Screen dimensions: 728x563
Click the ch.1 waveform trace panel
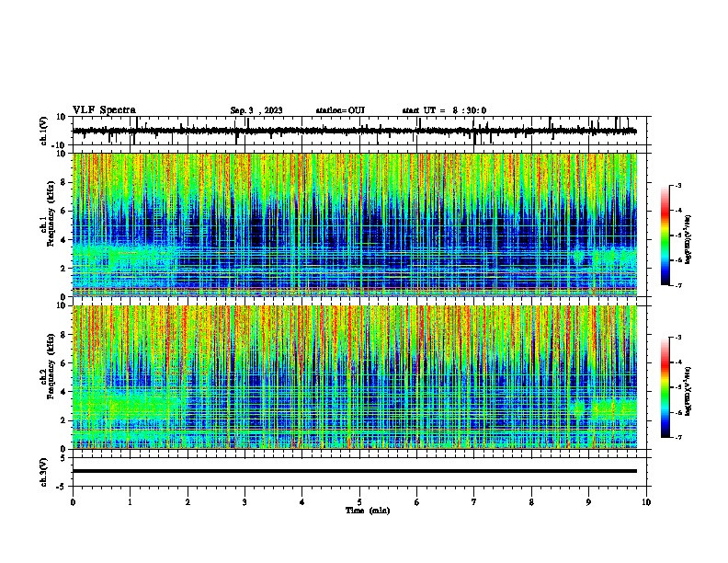point(359,131)
